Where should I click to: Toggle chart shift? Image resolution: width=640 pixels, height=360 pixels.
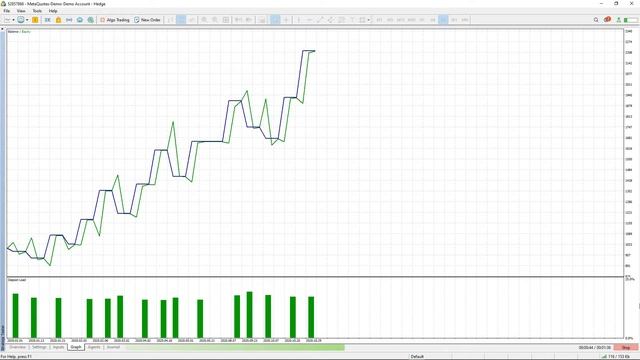(x=249, y=20)
